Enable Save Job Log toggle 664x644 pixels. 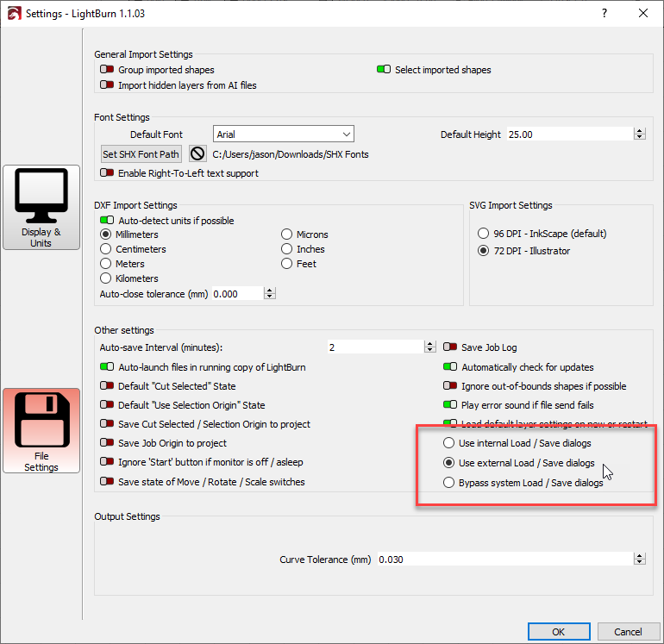click(450, 347)
